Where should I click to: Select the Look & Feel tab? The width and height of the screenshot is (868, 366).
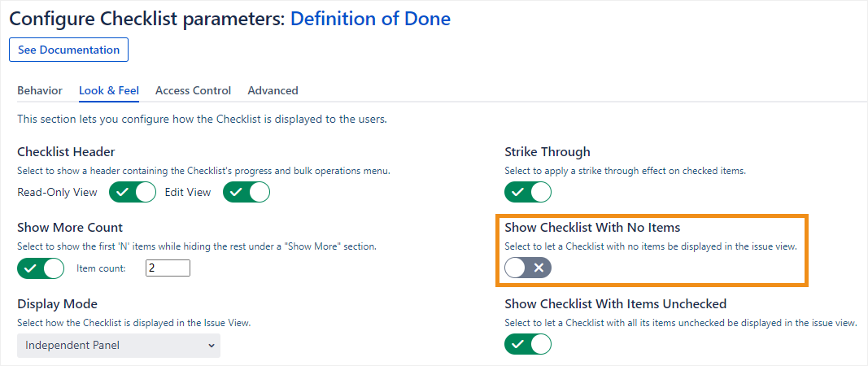(109, 90)
